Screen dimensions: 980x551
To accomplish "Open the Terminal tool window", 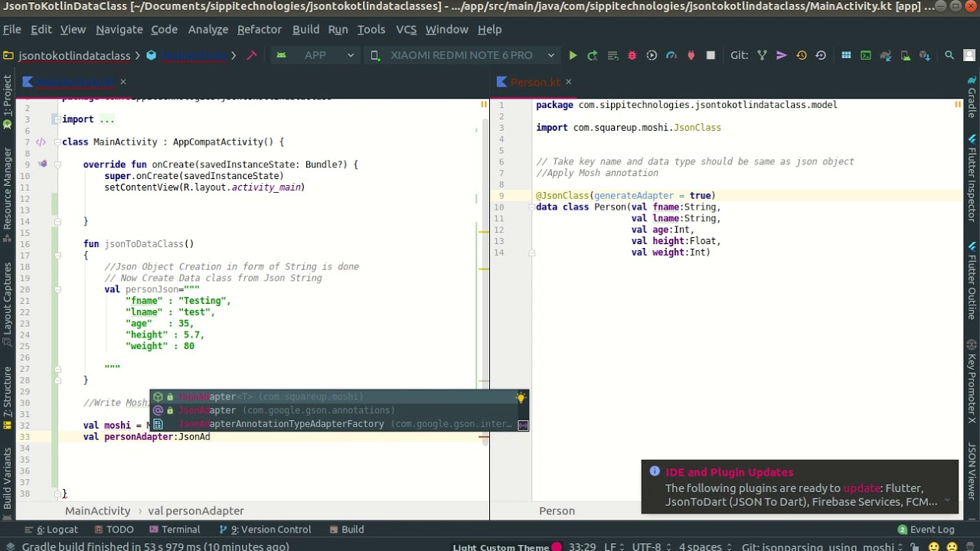I will coord(175,529).
